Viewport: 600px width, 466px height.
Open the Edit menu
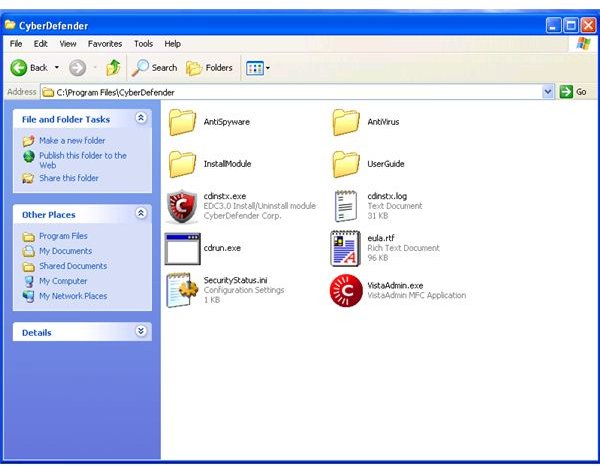click(x=41, y=44)
